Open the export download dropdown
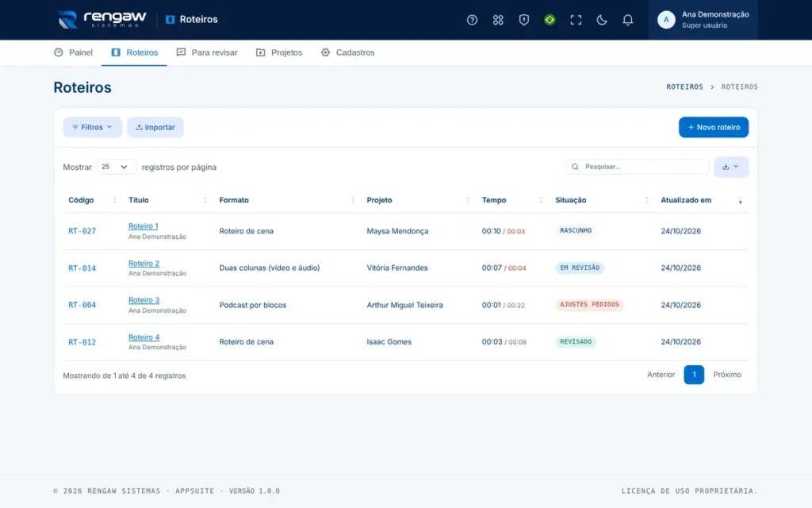Image resolution: width=812 pixels, height=508 pixels. click(730, 167)
